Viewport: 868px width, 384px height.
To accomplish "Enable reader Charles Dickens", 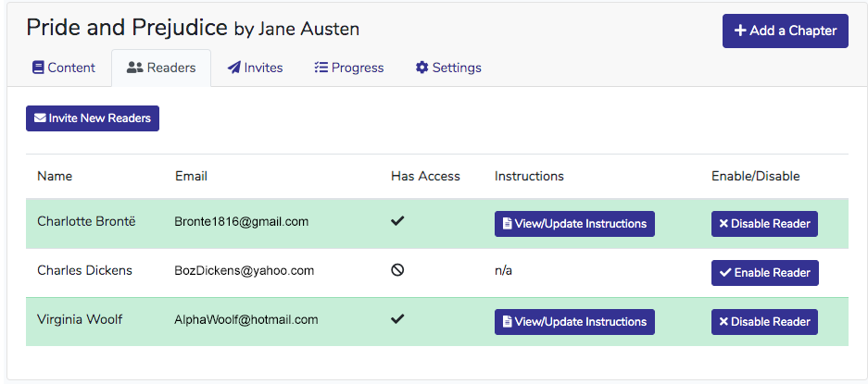I will [764, 273].
